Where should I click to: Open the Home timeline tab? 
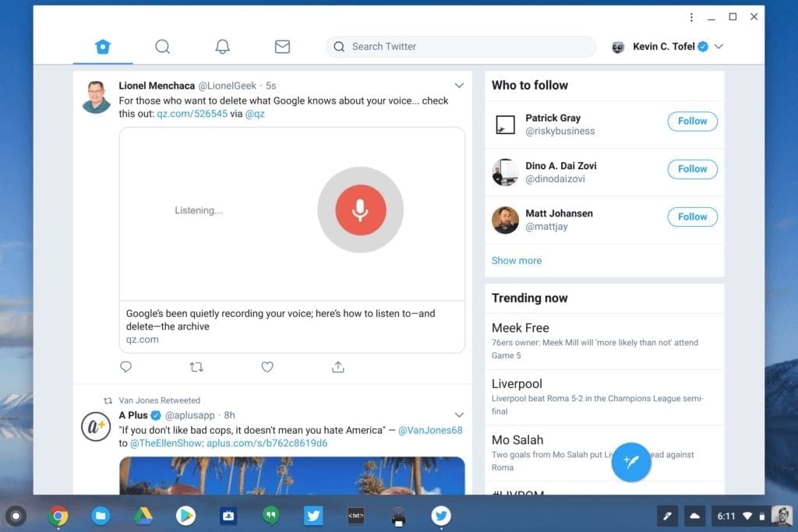pyautogui.click(x=103, y=47)
